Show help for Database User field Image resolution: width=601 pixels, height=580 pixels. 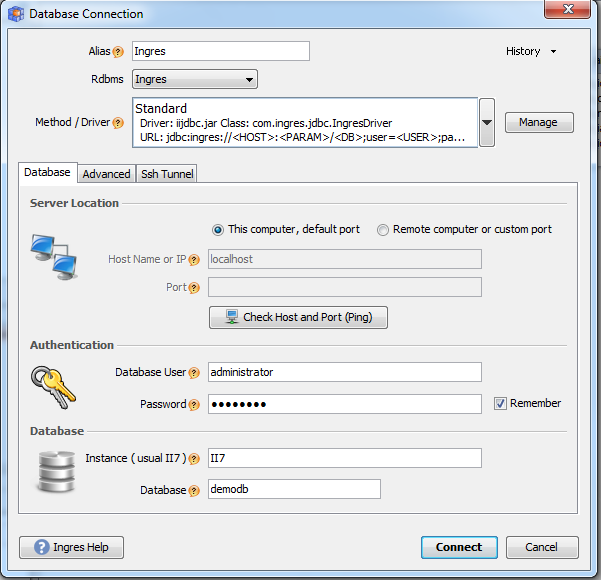(194, 373)
